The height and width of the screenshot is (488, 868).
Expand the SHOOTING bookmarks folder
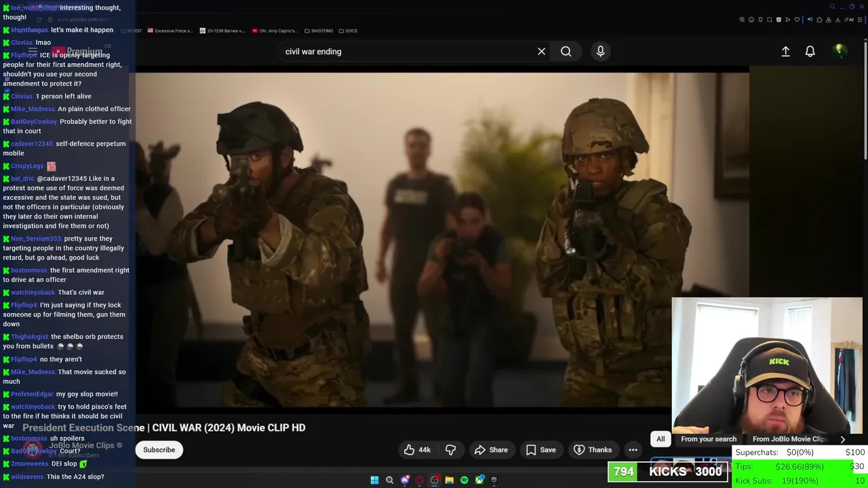319,30
